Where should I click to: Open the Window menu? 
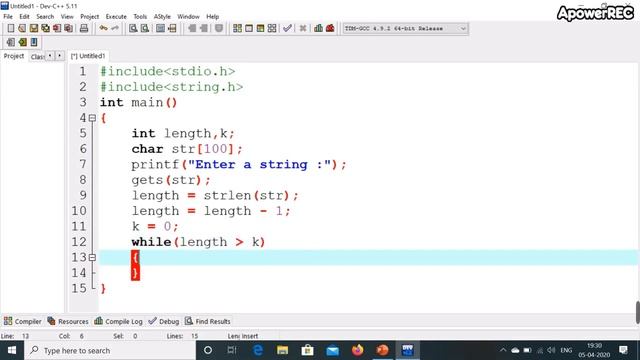[x=188, y=17]
